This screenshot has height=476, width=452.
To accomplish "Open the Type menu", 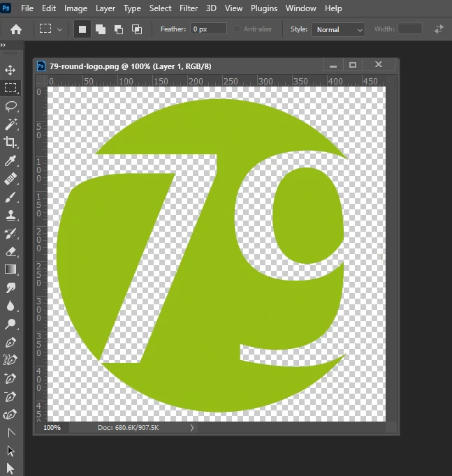I will (x=132, y=8).
